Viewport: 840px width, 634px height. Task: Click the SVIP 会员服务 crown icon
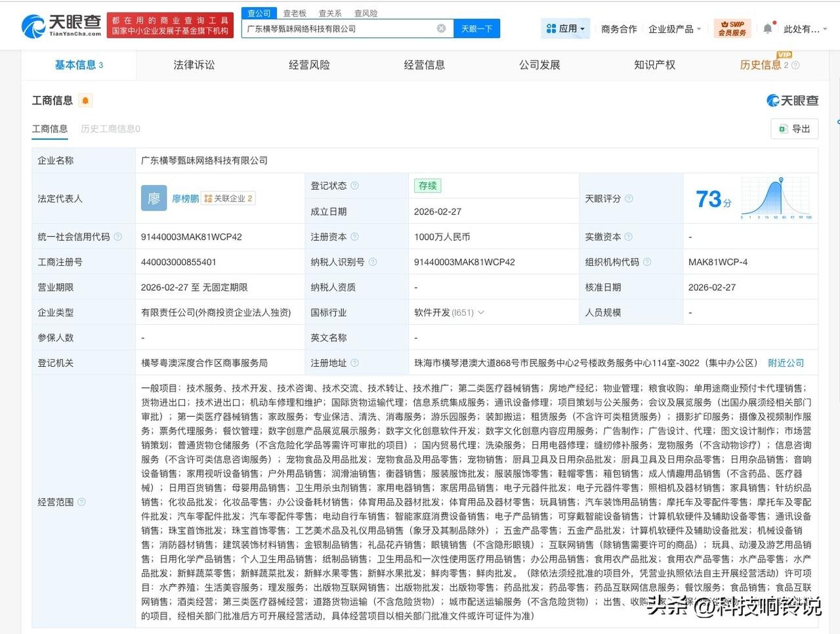[732, 28]
